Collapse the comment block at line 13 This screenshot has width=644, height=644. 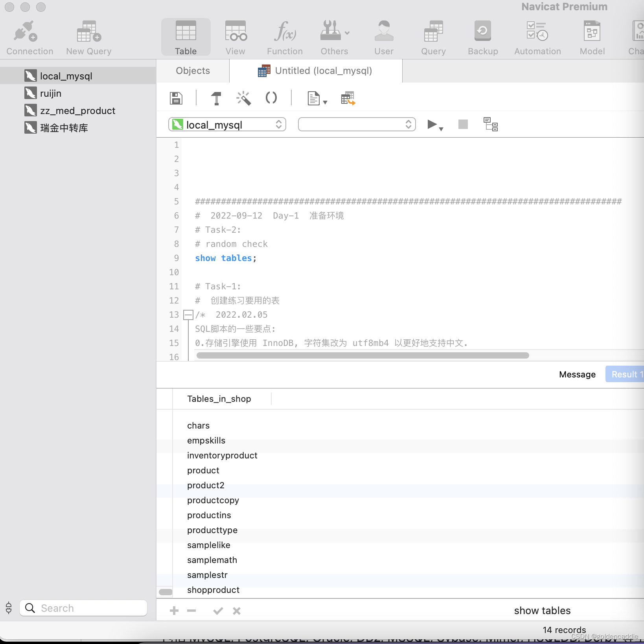point(188,315)
